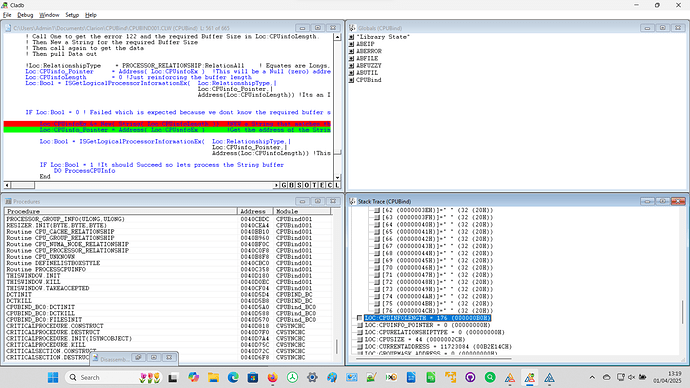Click the Address column header
The width and height of the screenshot is (690, 388).
point(255,211)
